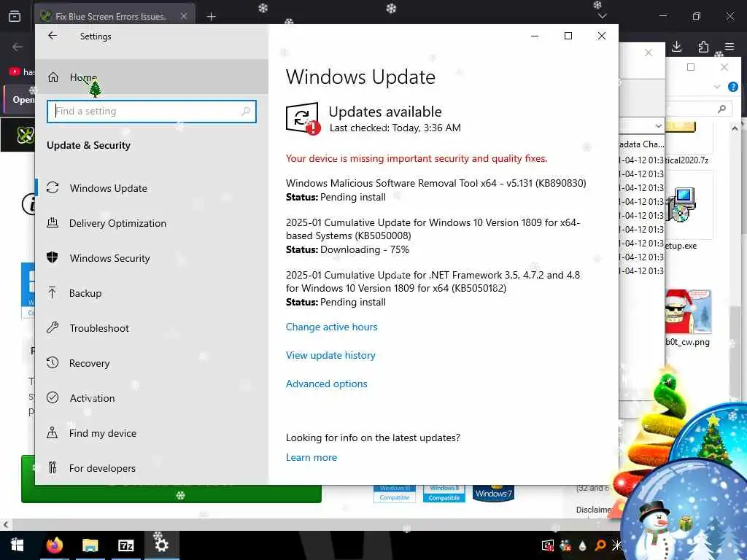This screenshot has height=560, width=747.
Task: Click the For developers tools icon
Action: (x=53, y=467)
